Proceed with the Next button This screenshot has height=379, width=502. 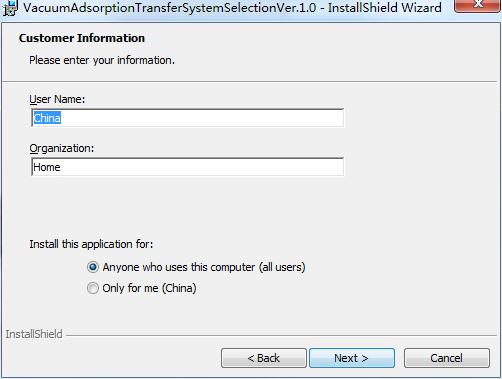click(352, 358)
